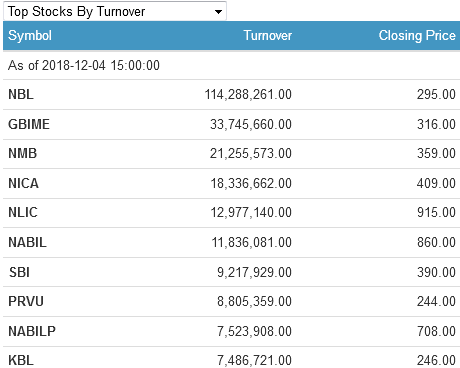The image size is (460, 368).
Task: Click the NABILP symbol
Action: coord(32,331)
